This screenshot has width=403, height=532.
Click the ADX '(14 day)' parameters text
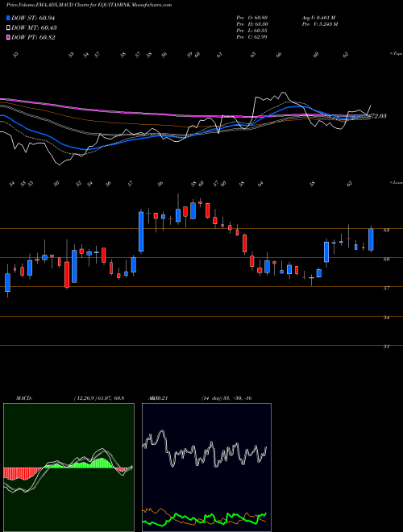(x=212, y=398)
